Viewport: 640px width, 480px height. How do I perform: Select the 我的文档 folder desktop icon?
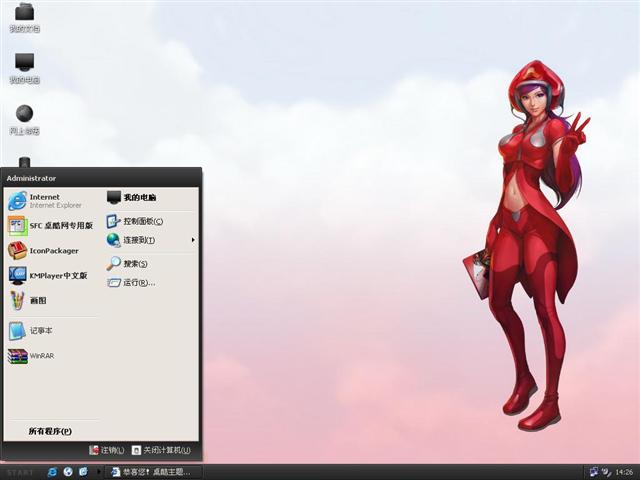tap(24, 18)
